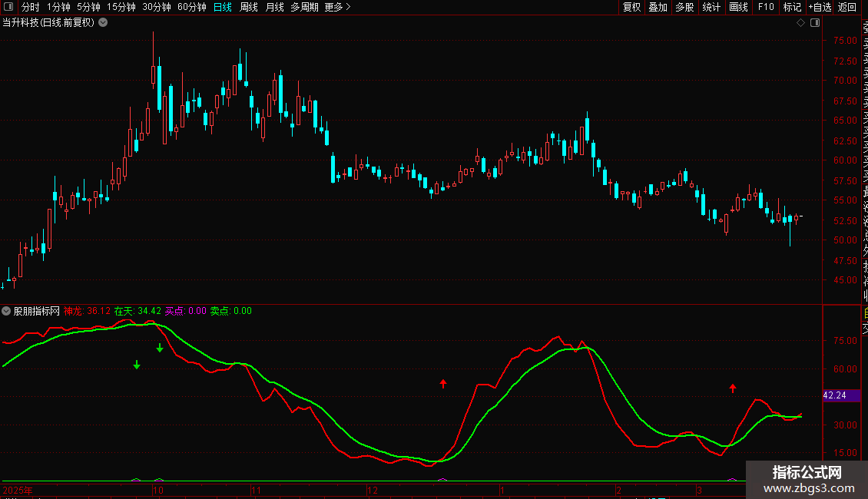This screenshot has width=868, height=499.
Task: Click the 15.00 indicator axis label
Action: 845,452
